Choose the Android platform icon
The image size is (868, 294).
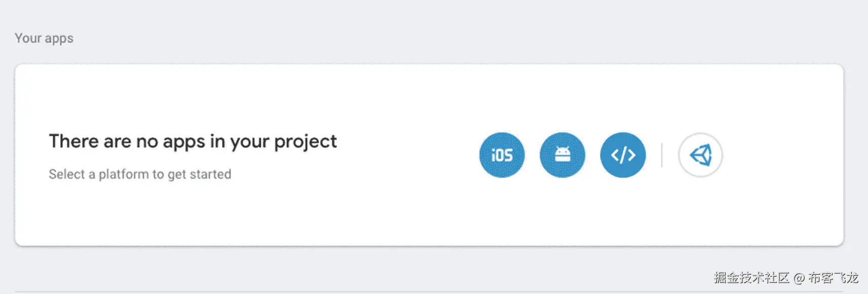[x=562, y=155]
